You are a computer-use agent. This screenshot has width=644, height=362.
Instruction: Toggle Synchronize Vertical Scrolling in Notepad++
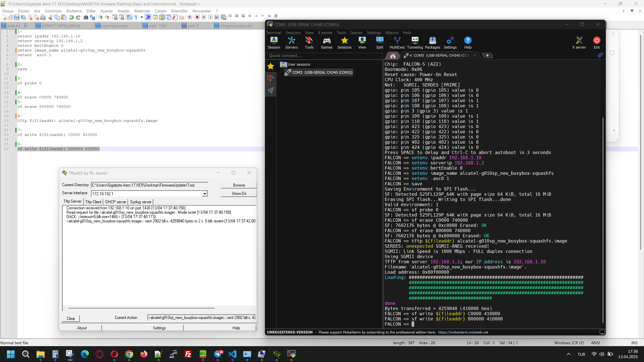click(115, 17)
